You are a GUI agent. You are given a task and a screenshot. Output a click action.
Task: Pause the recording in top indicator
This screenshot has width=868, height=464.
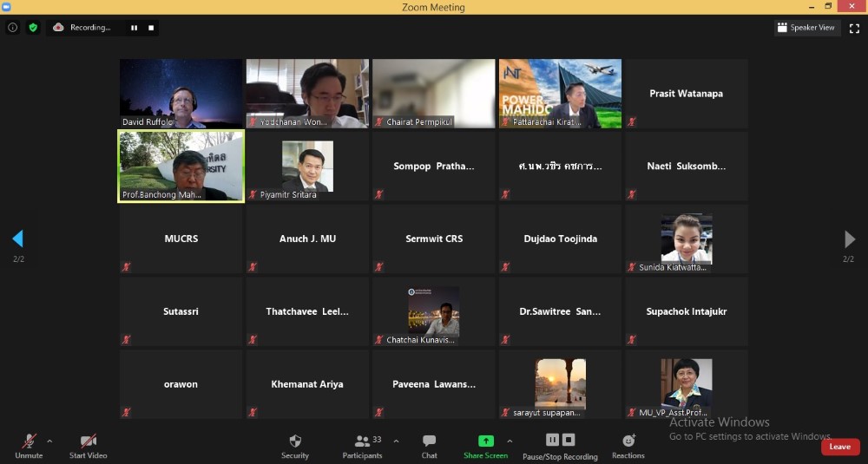pyautogui.click(x=134, y=28)
